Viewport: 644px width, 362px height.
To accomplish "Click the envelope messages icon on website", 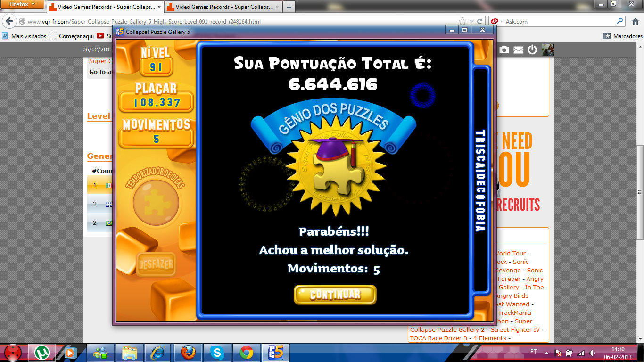I will pos(518,49).
